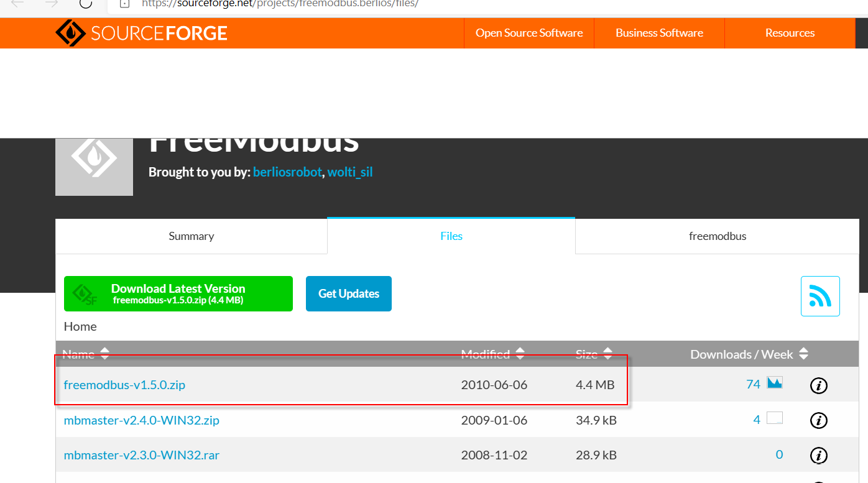Click the Get Updates button
The image size is (868, 483).
[349, 293]
